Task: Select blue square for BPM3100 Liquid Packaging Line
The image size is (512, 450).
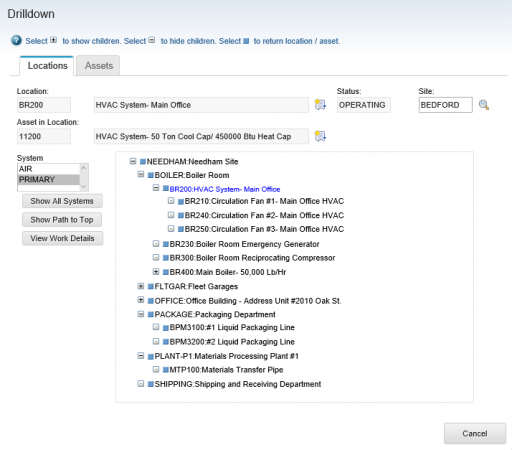Action: 166,328
